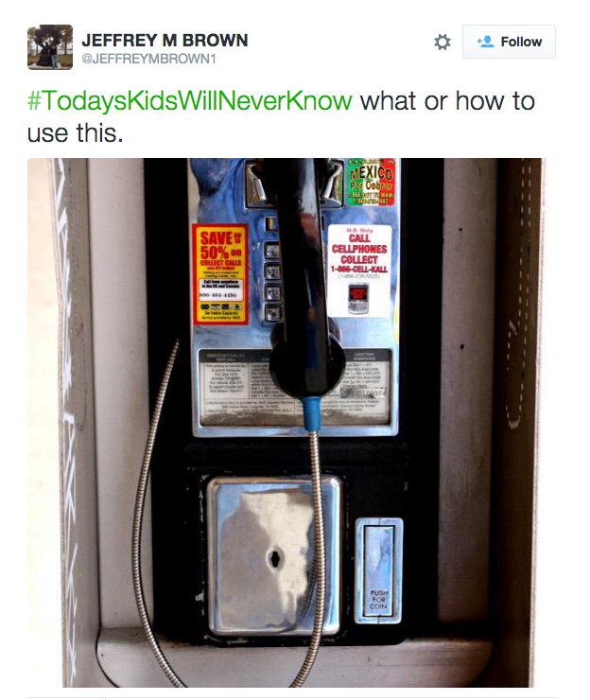Open the @JEFFREYMBROWN1 handle link
This screenshot has height=700, width=590.
pos(148,59)
